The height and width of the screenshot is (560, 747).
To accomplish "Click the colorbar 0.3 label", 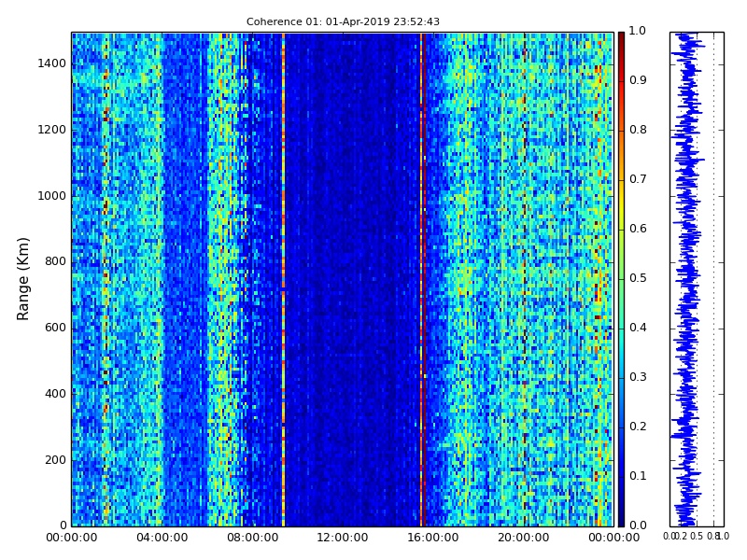I will 638,377.
